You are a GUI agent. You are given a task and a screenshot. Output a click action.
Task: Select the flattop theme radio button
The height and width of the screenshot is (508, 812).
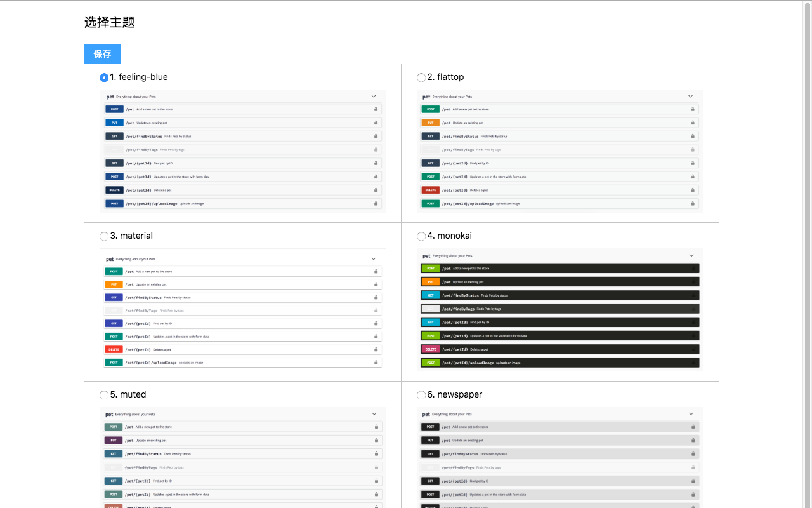pos(421,77)
